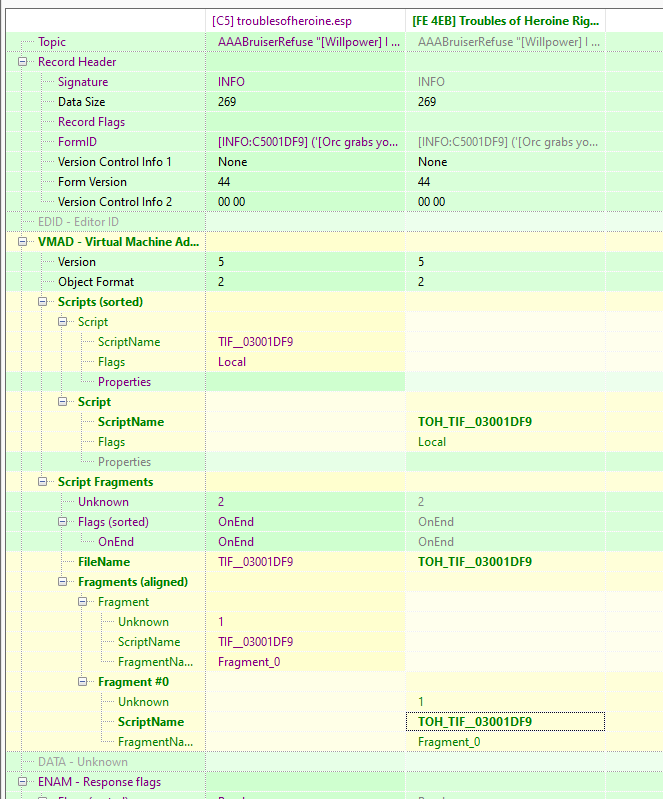This screenshot has width=663, height=799.
Task: Click the grayed FormID value in FE 4EB column
Action: [x=506, y=142]
